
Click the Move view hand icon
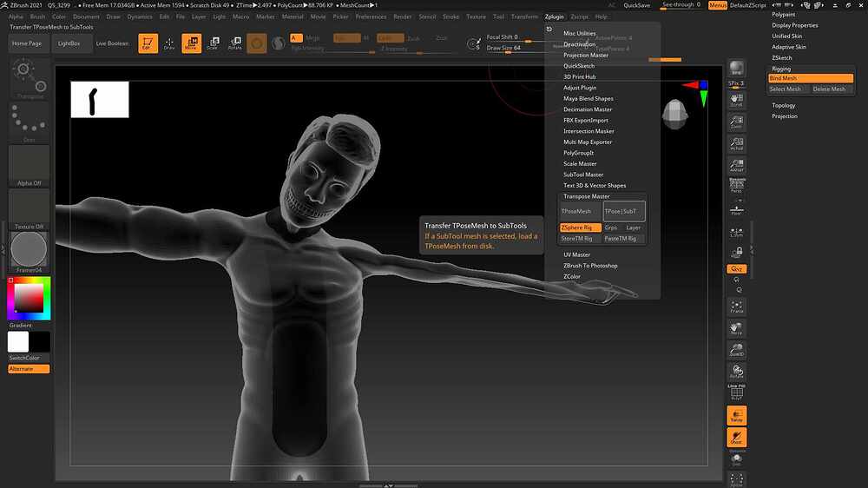point(737,328)
